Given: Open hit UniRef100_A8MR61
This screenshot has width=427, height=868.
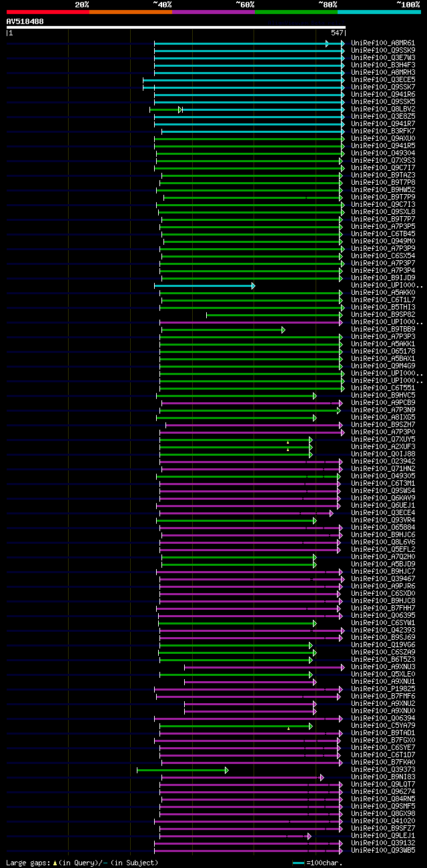Looking at the screenshot, I should pyautogui.click(x=384, y=43).
